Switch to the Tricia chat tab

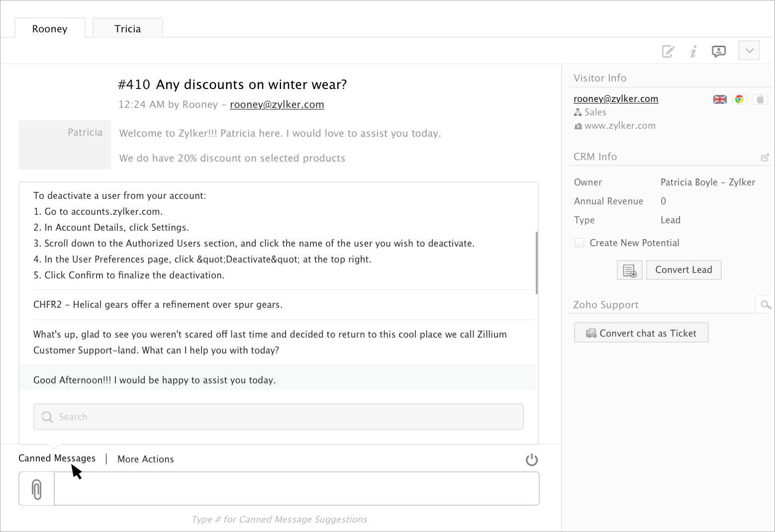point(128,29)
